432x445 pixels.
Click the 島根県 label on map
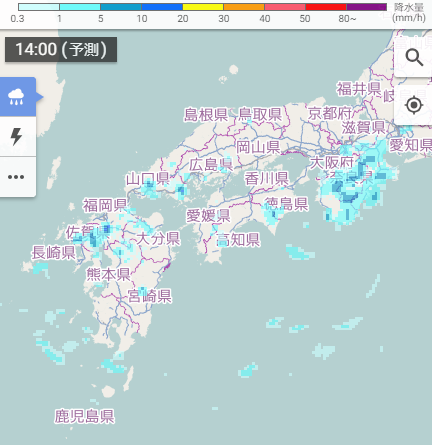(x=206, y=115)
